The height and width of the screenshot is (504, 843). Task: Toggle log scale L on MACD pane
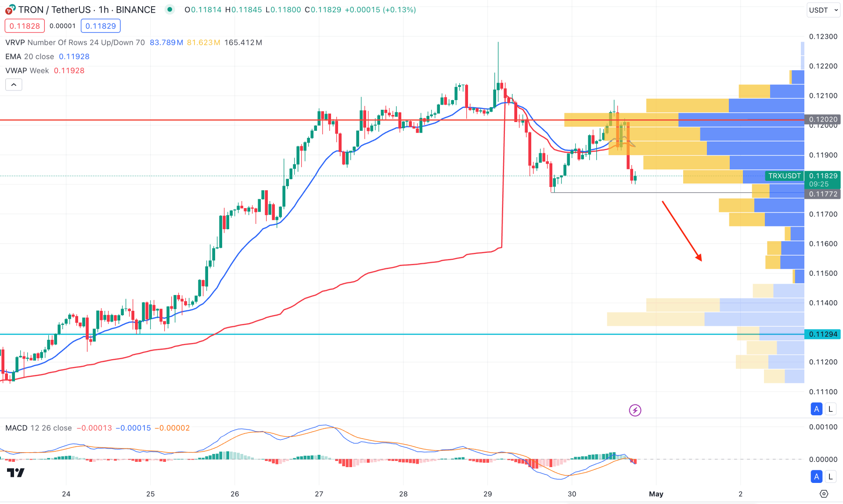[830, 476]
